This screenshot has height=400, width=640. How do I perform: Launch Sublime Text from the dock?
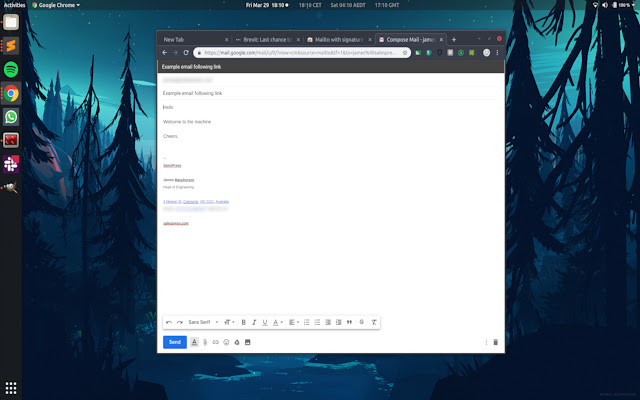pyautogui.click(x=11, y=46)
